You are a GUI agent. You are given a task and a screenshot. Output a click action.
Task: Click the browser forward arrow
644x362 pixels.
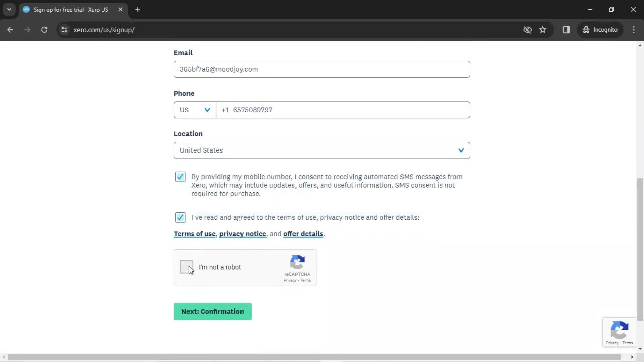(x=27, y=30)
